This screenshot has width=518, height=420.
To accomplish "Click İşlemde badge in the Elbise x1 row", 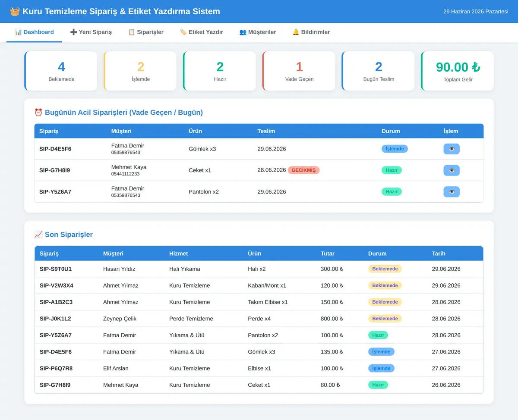I will [x=381, y=369].
